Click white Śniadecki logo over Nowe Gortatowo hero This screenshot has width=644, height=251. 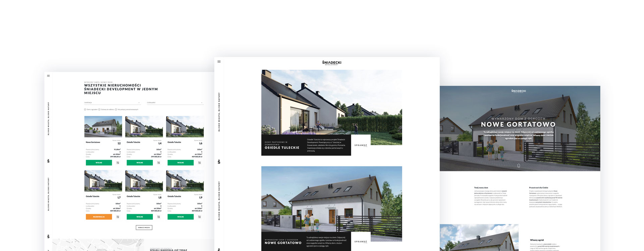coord(519,91)
